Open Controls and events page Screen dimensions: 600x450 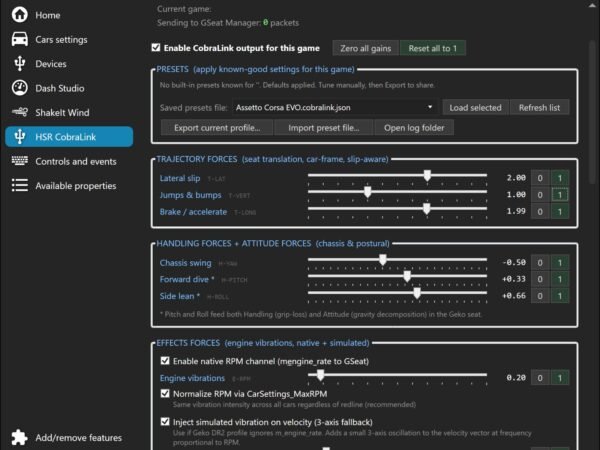click(x=76, y=161)
